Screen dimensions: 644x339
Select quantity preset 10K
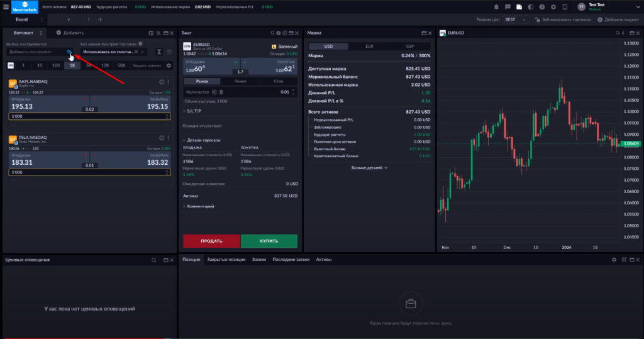(105, 65)
